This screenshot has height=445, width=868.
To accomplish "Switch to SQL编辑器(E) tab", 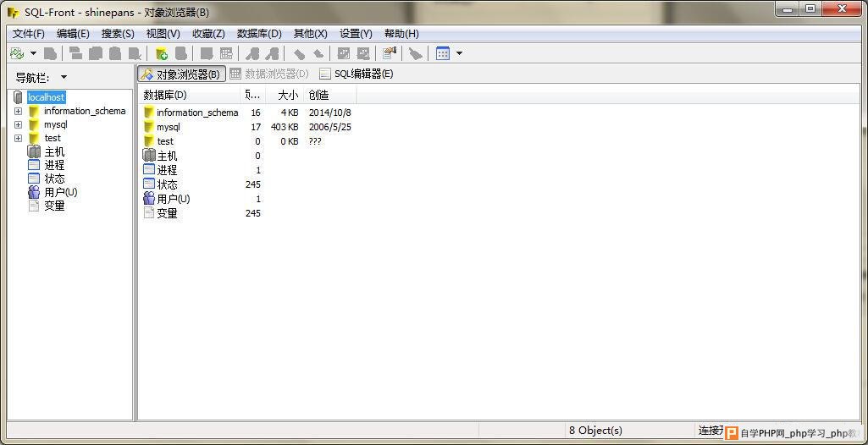I will (x=357, y=74).
